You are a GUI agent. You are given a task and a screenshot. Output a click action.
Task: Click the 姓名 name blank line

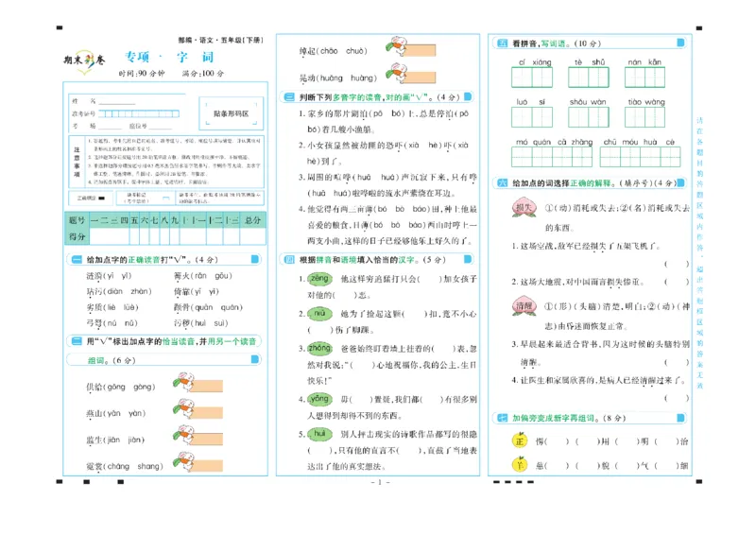[116, 102]
